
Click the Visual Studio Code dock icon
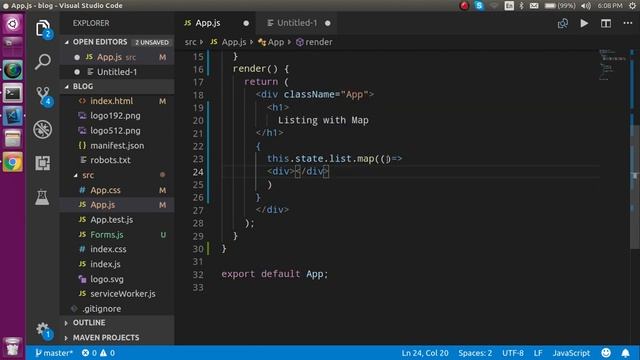(13, 116)
